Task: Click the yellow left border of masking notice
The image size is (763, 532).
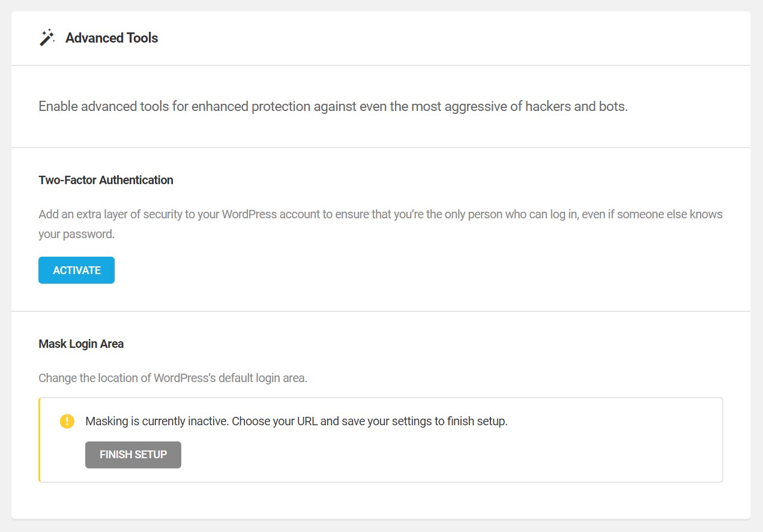Action: pyautogui.click(x=40, y=440)
